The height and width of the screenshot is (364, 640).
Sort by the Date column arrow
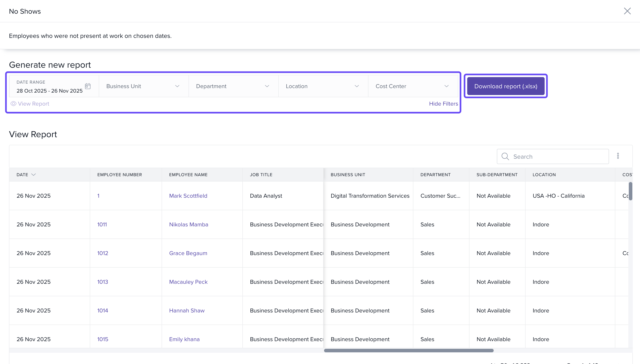[33, 175]
